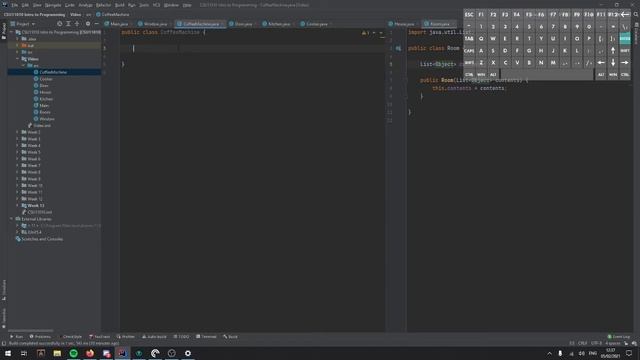Open the File menu
The width and height of the screenshot is (640, 360).
(x=14, y=5)
